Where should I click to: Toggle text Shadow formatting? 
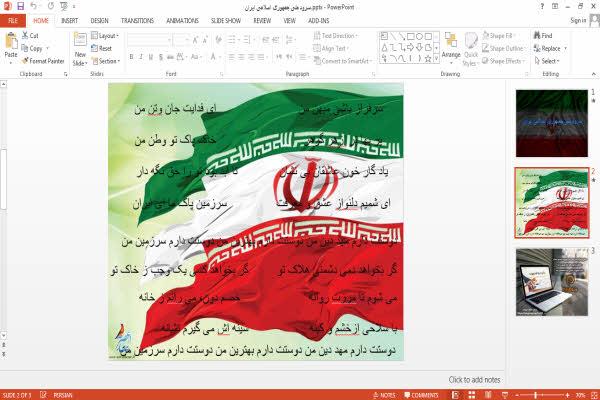pos(161,57)
